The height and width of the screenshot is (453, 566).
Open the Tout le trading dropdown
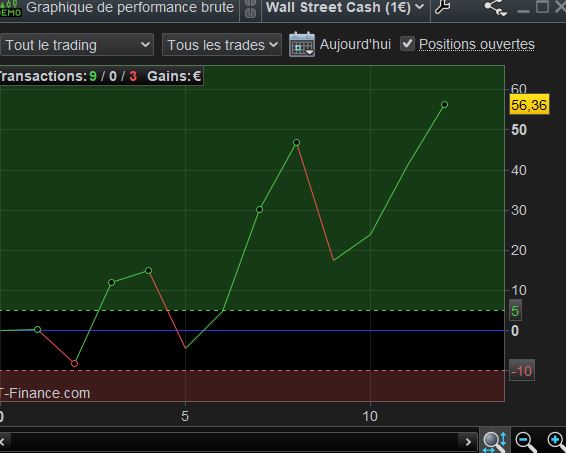[x=77, y=45]
